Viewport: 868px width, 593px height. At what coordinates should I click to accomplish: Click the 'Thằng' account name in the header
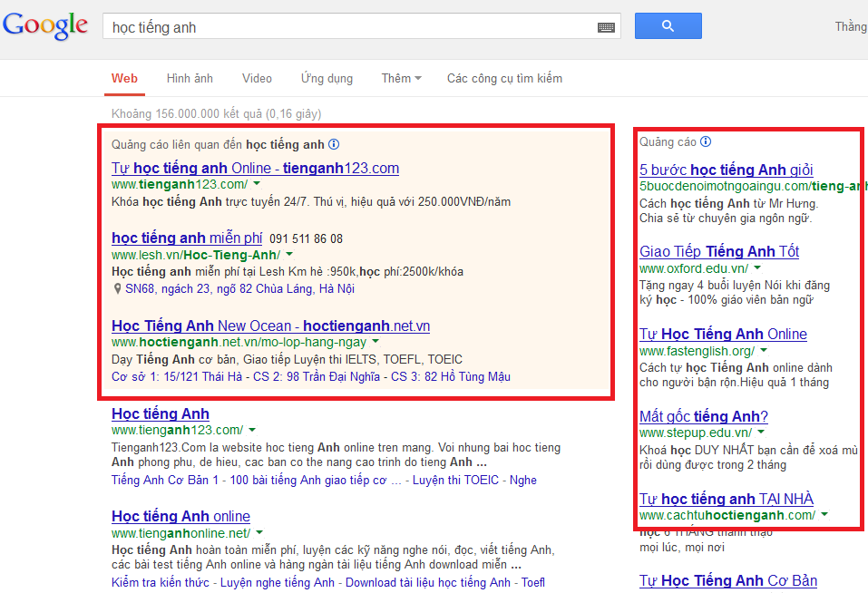851,26
